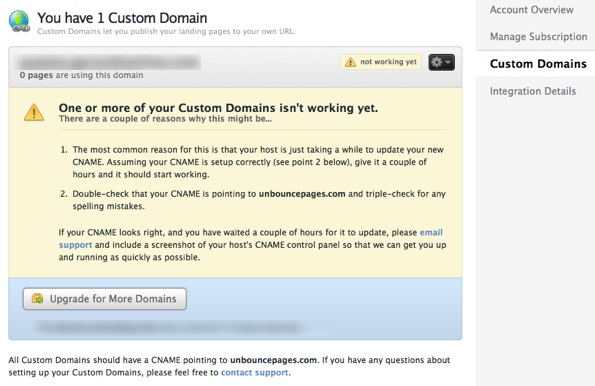Image resolution: width=595 pixels, height=386 pixels.
Task: Click 'Custom Domains let you publish' subtitle
Action: [x=166, y=31]
